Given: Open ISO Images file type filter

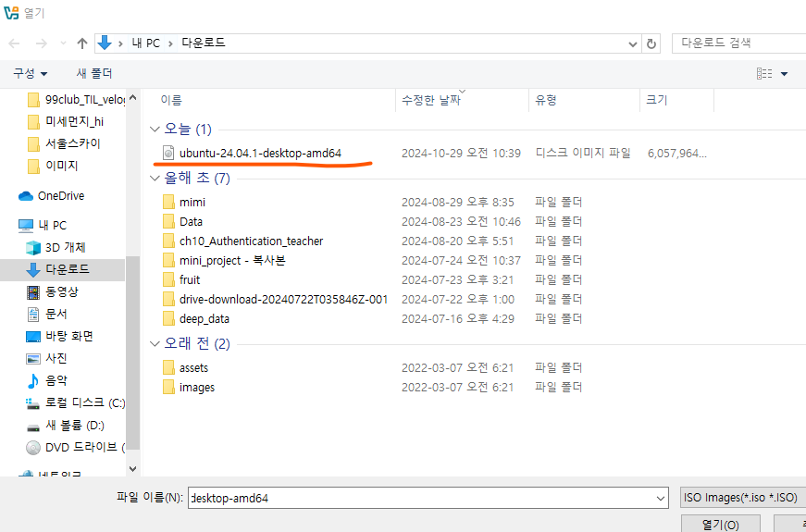Looking at the screenshot, I should point(743,498).
